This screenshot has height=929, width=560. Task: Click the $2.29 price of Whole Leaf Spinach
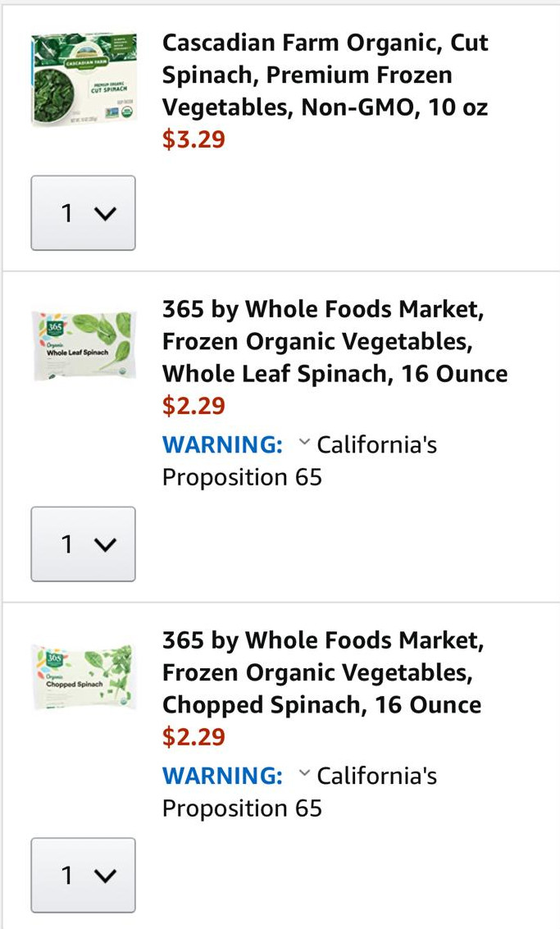(x=193, y=406)
